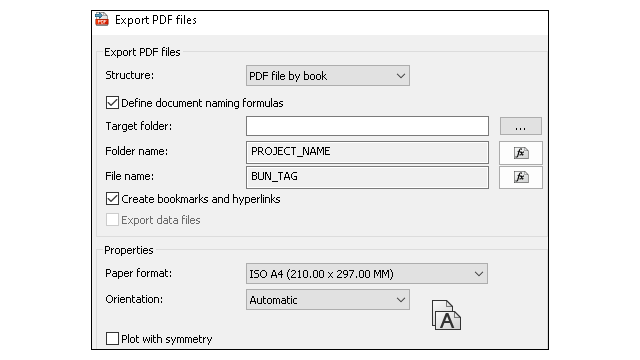Focus the File name field with BUN_TAG
This screenshot has height=360, width=640.
click(x=367, y=177)
